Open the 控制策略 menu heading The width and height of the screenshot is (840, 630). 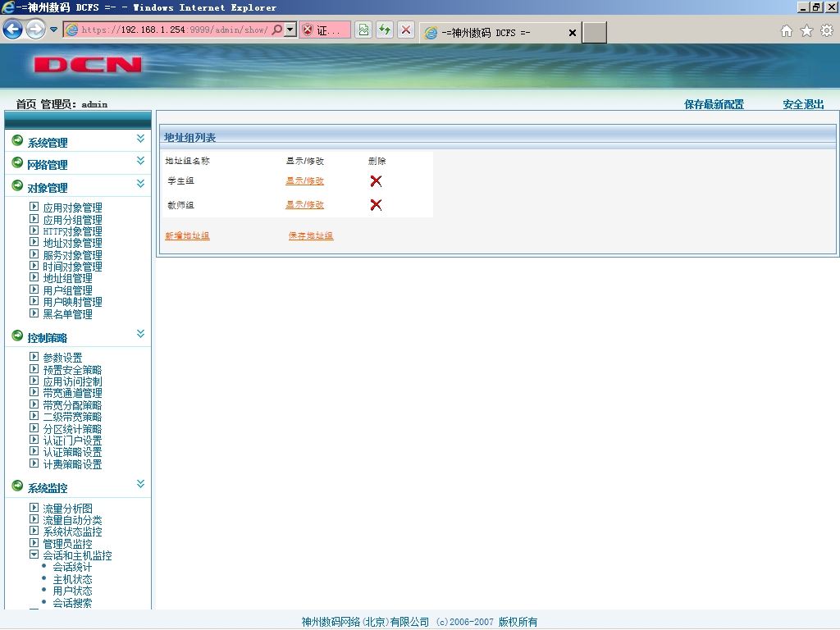pos(47,338)
